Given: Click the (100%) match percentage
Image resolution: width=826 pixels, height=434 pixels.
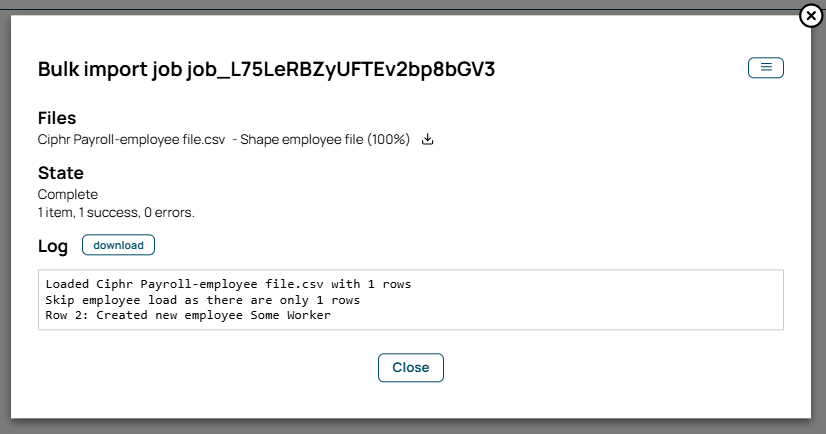Looking at the screenshot, I should (x=389, y=140).
